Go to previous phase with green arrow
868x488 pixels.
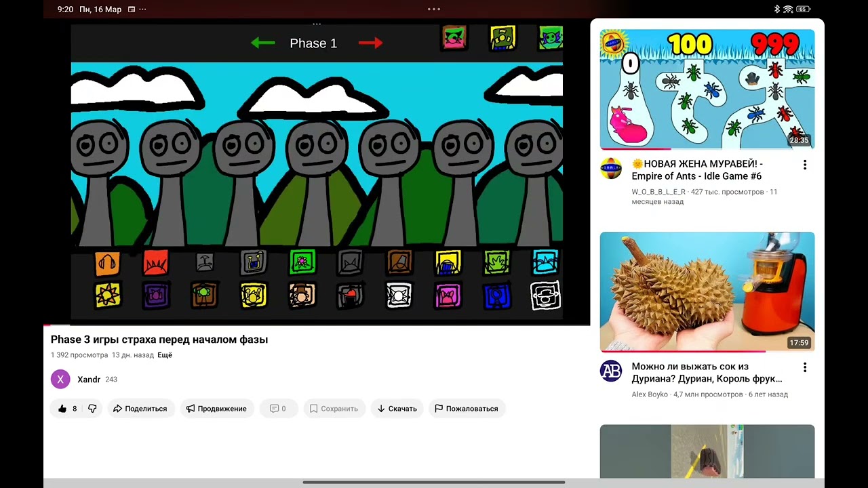(263, 43)
